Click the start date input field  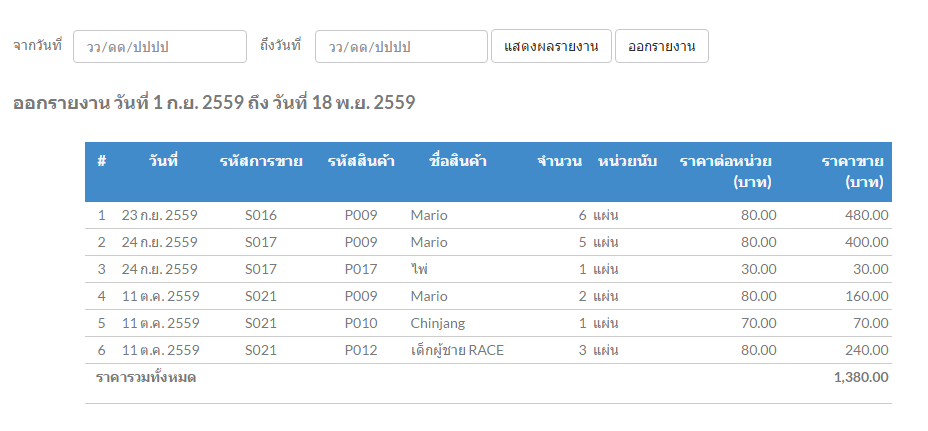(x=159, y=47)
